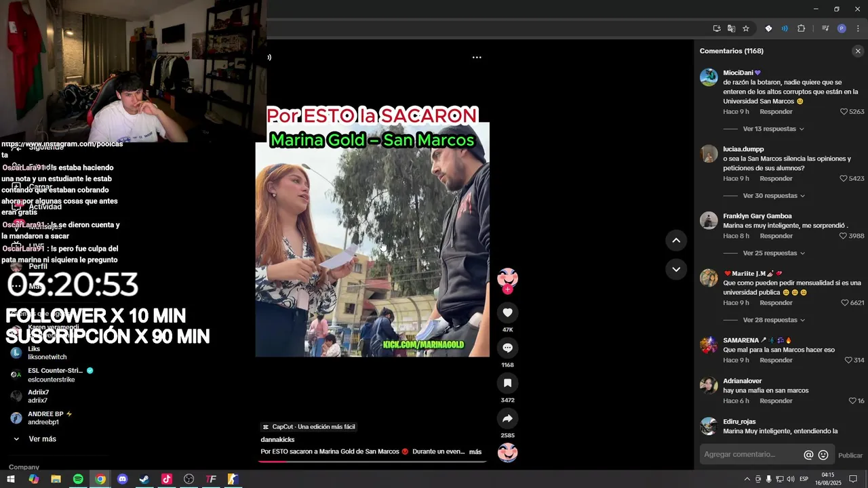
Task: Expand 'Ver 28 respuestas' replies
Action: pyautogui.click(x=774, y=320)
